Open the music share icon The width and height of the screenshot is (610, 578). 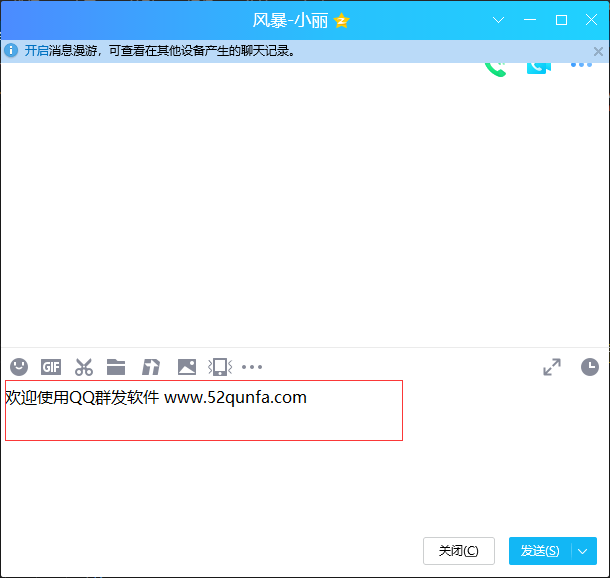coord(151,367)
